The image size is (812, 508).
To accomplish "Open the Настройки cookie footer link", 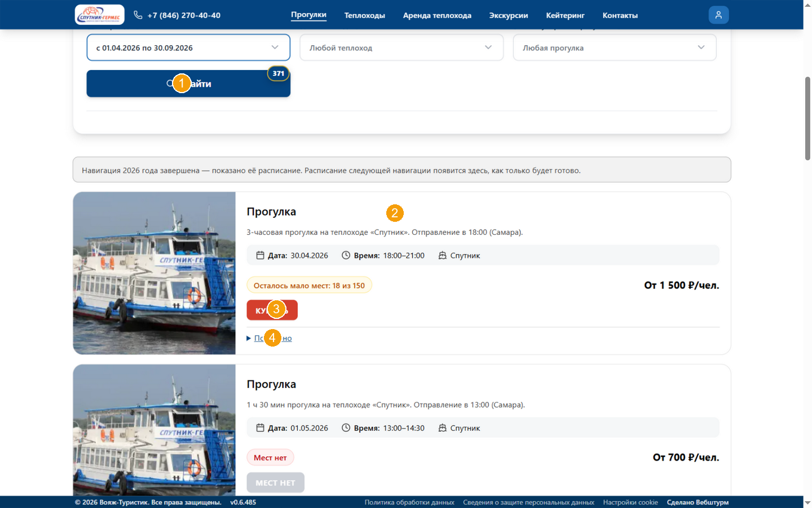I will click(630, 502).
